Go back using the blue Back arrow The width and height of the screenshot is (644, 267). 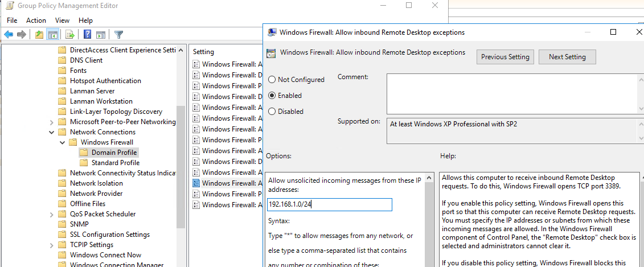(9, 35)
